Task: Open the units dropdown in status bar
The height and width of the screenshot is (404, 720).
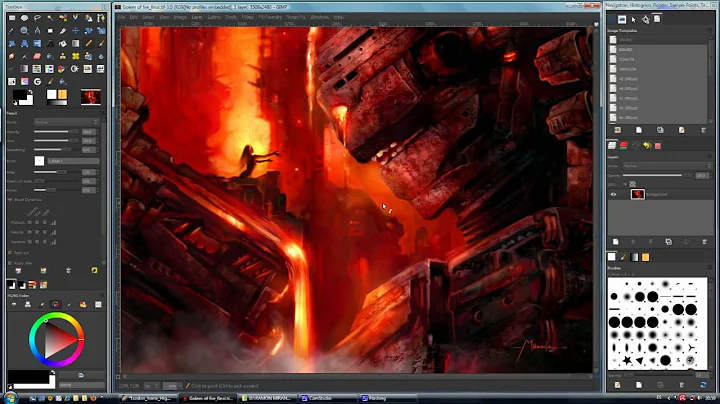Action: [152, 386]
